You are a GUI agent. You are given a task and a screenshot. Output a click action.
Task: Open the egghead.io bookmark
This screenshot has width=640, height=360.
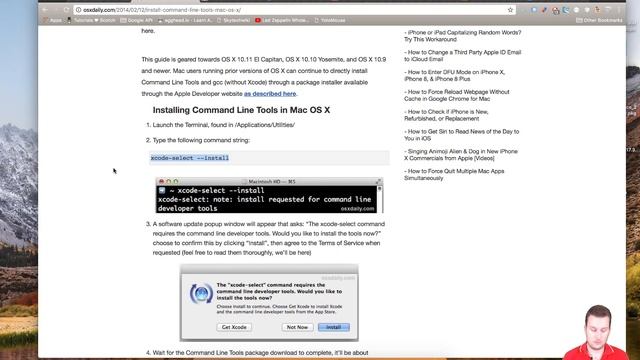point(184,20)
